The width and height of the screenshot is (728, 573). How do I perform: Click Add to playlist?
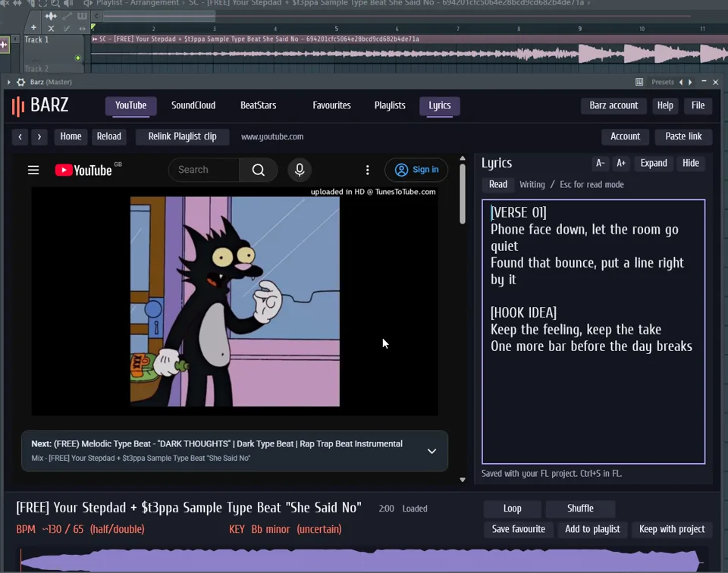[592, 529]
